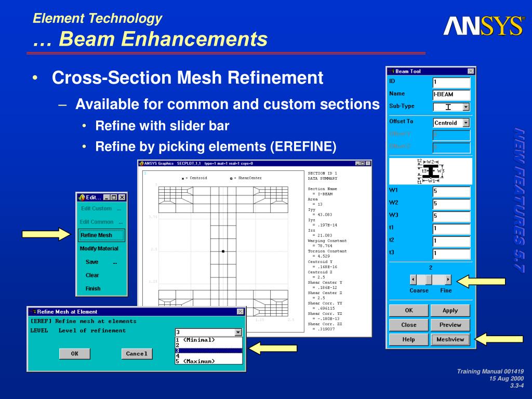532x399 pixels.
Task: Click the Name field containing I-BEAM
Action: pyautogui.click(x=451, y=95)
